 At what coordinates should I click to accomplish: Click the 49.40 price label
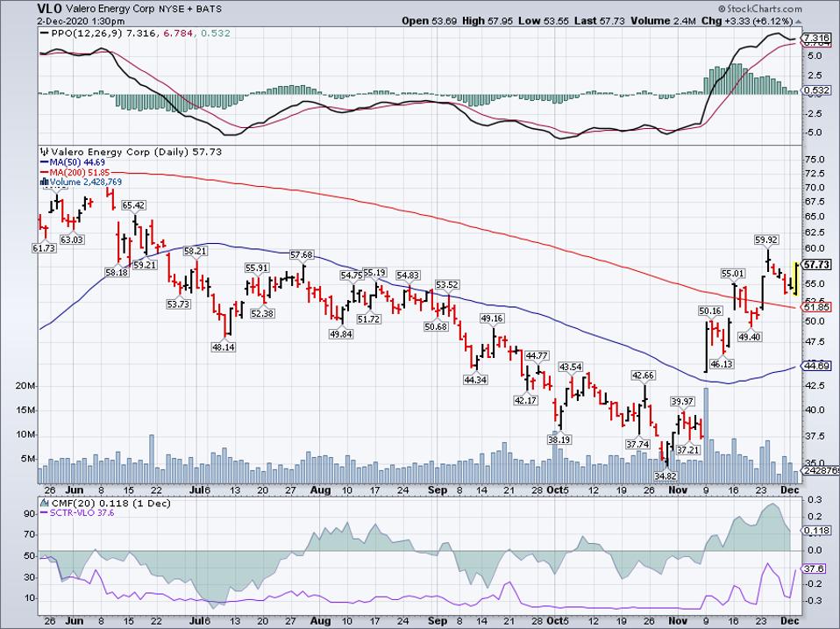click(x=750, y=337)
